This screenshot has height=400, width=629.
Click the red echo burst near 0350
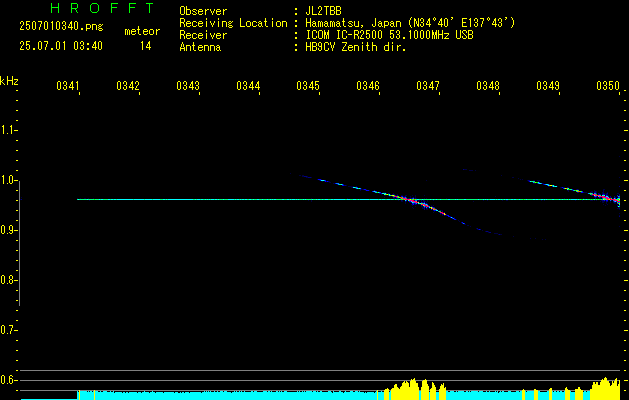pyautogui.click(x=608, y=197)
